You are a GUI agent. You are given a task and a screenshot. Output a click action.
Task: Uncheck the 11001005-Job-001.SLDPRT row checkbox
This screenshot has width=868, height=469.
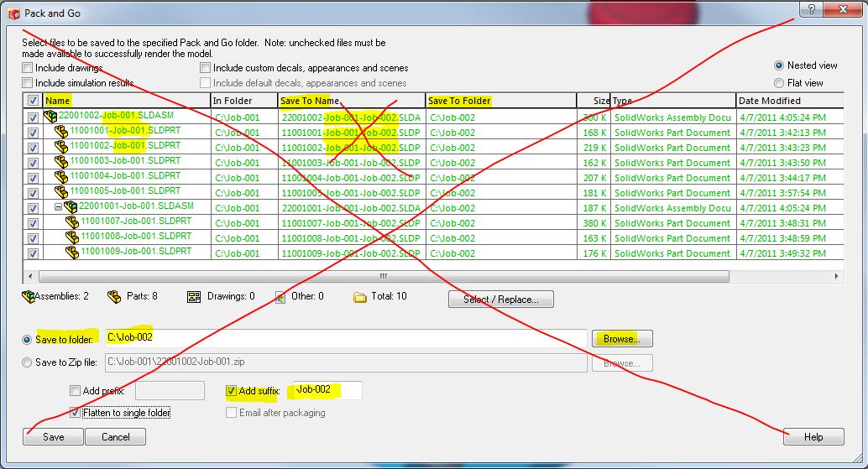(33, 193)
